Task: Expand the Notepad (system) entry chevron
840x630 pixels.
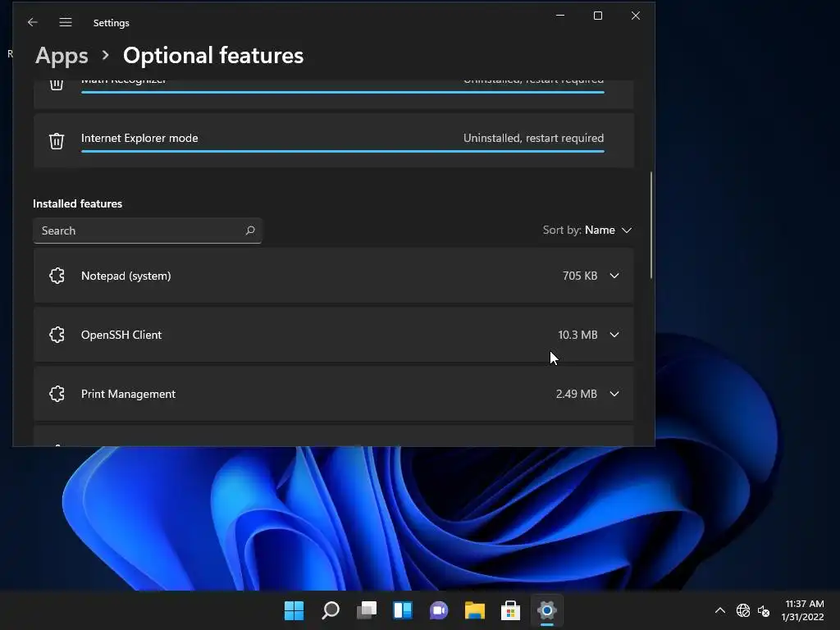Action: click(x=614, y=276)
